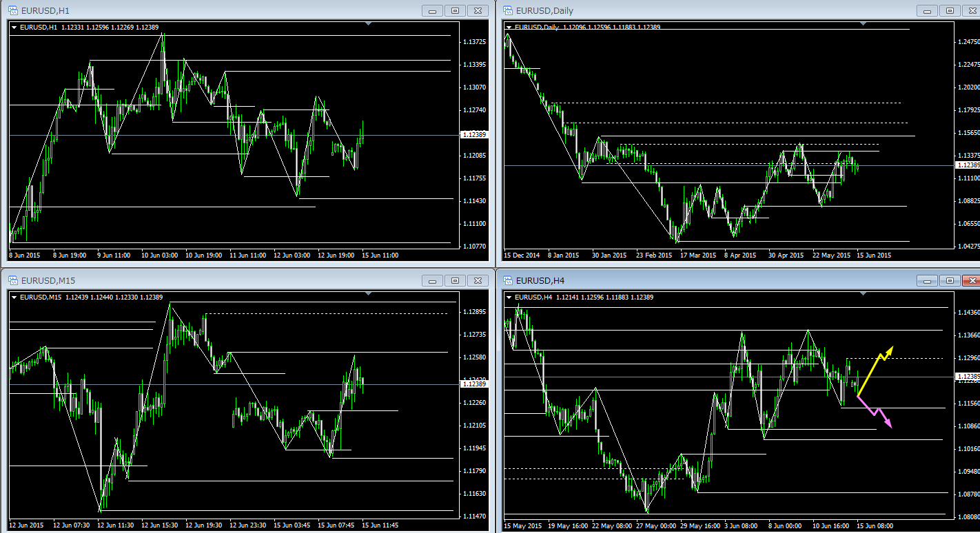
Task: Click the chart shift marker on M15 chart
Action: point(368,294)
